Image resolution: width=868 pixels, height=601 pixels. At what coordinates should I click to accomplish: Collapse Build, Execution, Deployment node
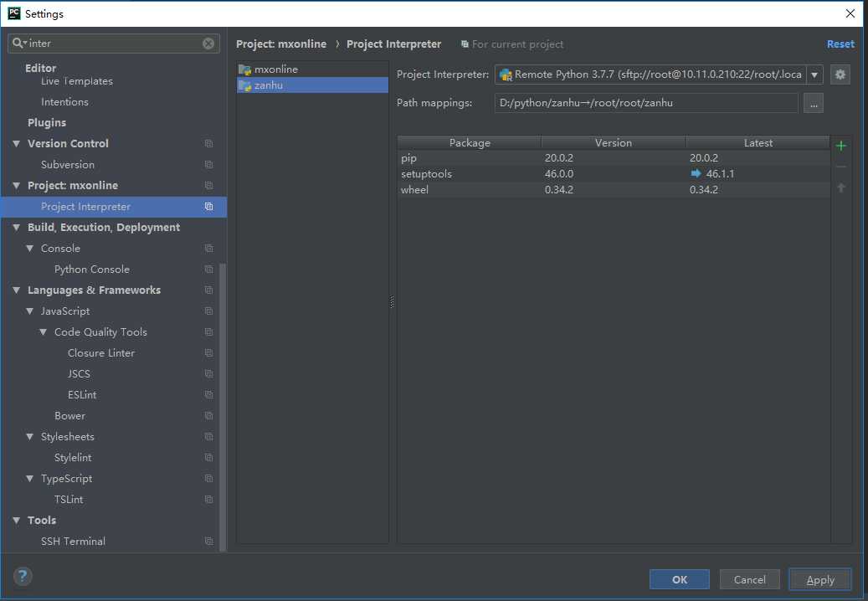[16, 228]
